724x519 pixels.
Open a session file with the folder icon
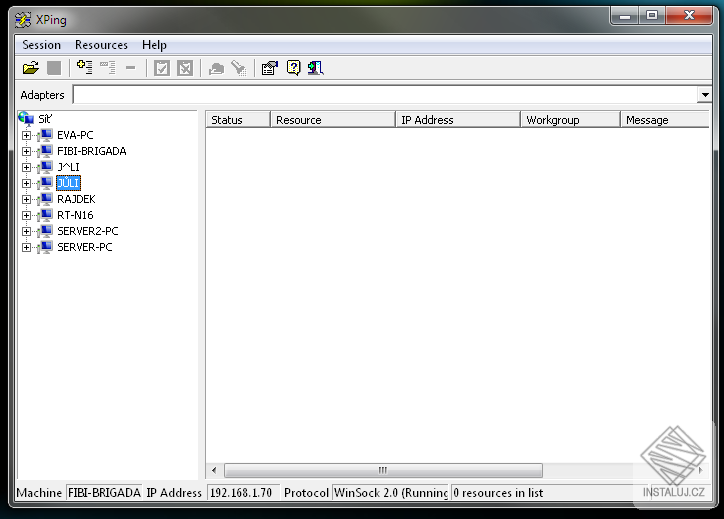(x=31, y=68)
